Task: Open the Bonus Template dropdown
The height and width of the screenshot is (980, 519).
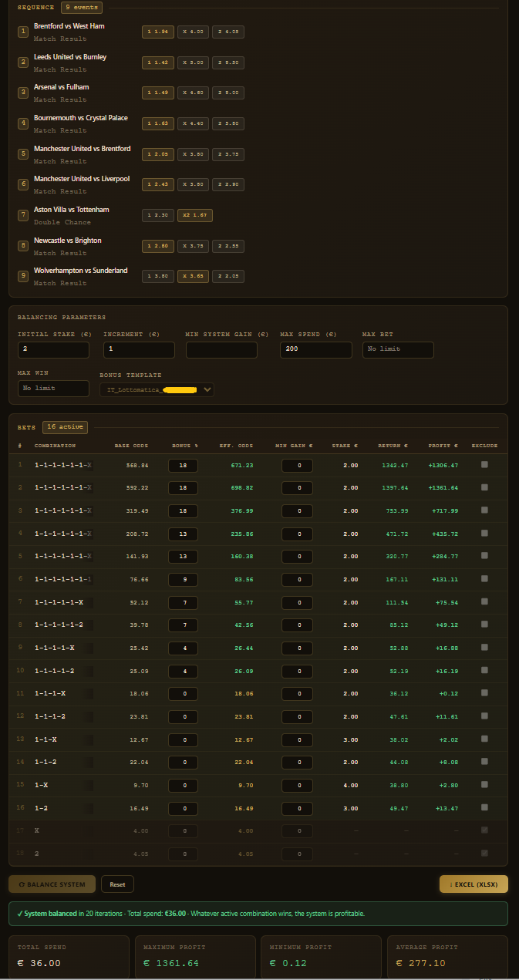Action: pos(157,389)
